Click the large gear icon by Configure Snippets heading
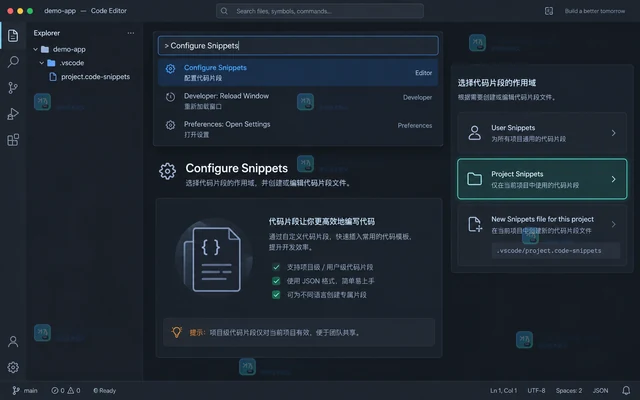The height and width of the screenshot is (400, 640). 167,171
